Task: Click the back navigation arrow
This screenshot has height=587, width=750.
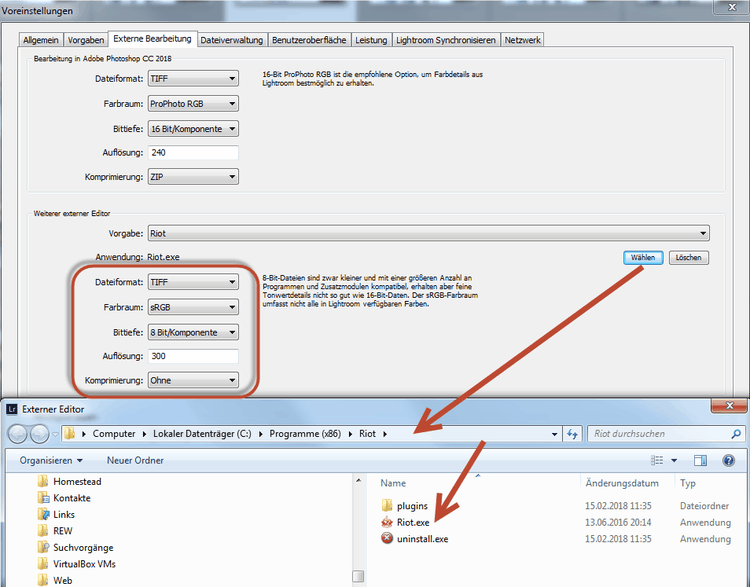Action: (x=19, y=434)
